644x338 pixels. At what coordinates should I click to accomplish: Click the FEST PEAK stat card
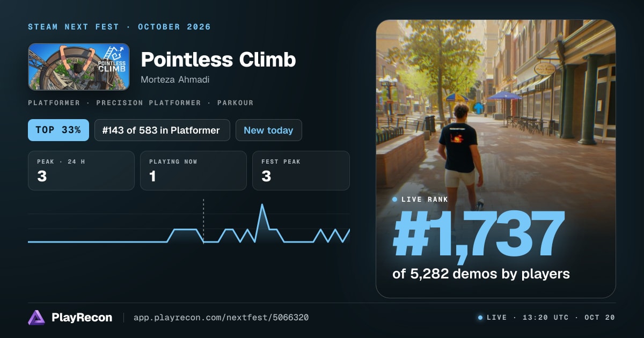tap(301, 171)
